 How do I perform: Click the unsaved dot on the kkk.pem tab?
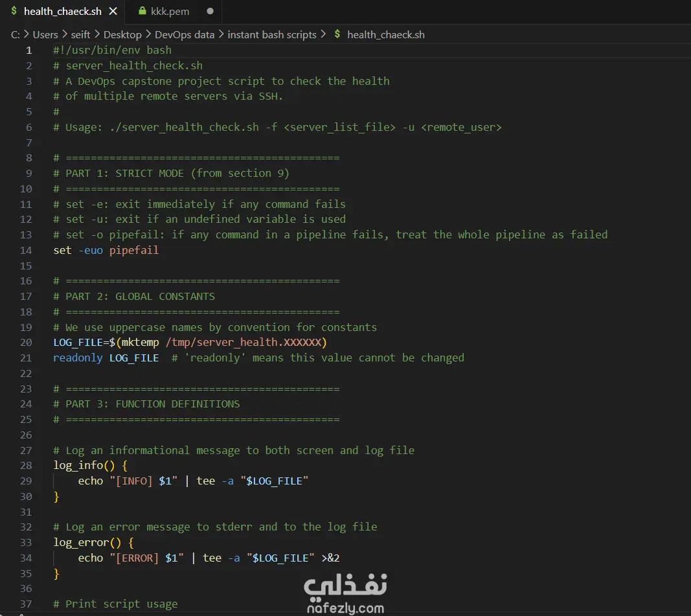pos(210,12)
